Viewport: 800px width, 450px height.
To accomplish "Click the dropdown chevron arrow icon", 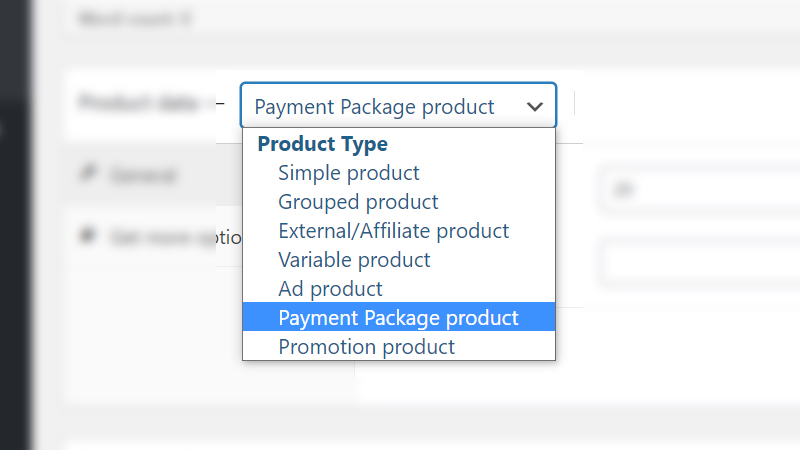I will [x=535, y=107].
